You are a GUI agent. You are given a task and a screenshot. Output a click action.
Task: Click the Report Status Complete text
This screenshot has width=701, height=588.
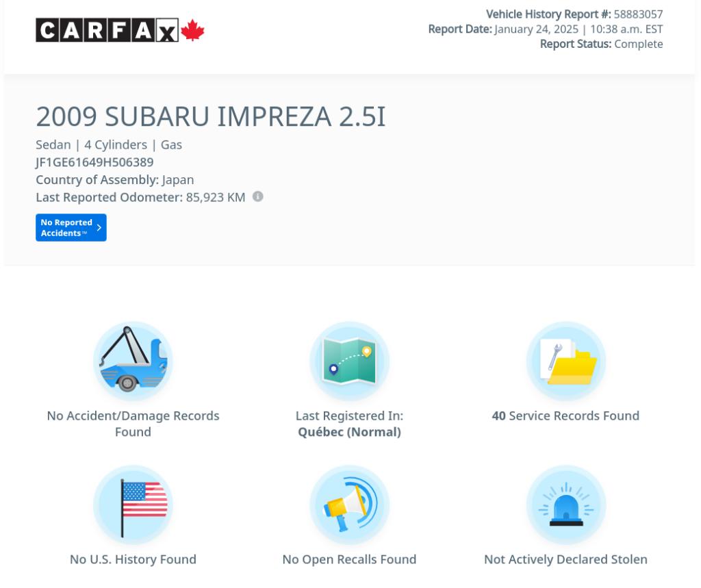[601, 44]
